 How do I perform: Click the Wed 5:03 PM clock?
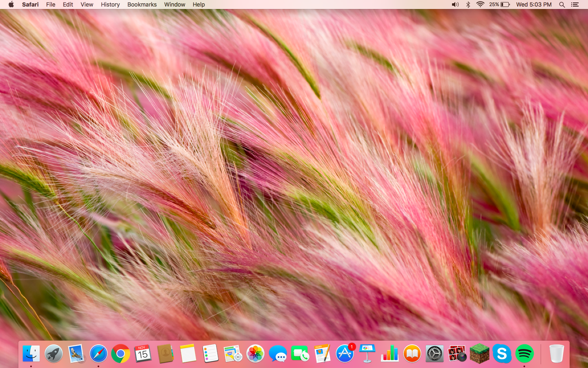(x=534, y=4)
